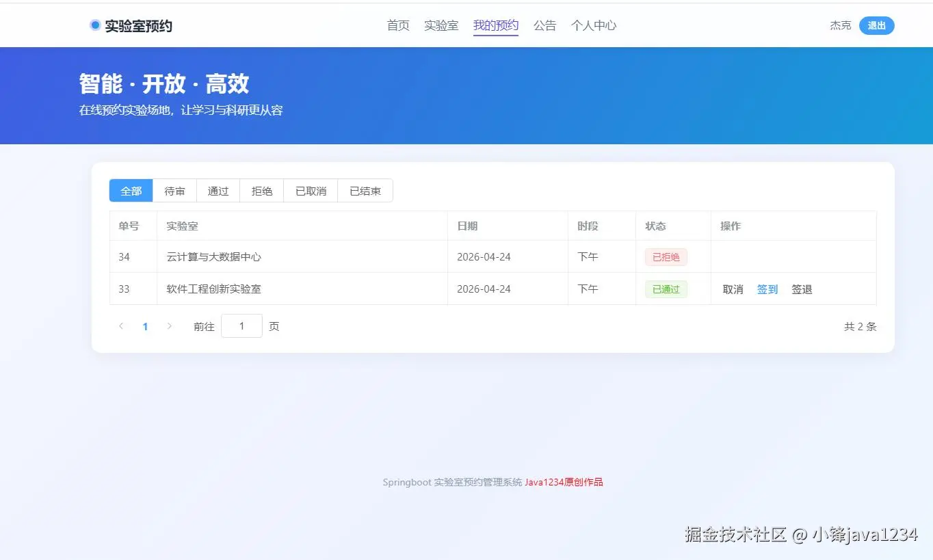Click 签到 for order 33
933x560 pixels.
(x=767, y=289)
